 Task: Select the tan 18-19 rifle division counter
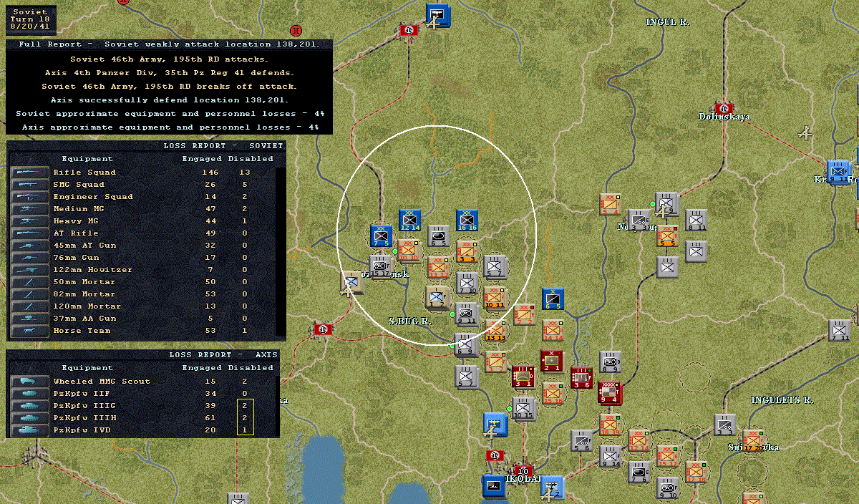coord(610,425)
